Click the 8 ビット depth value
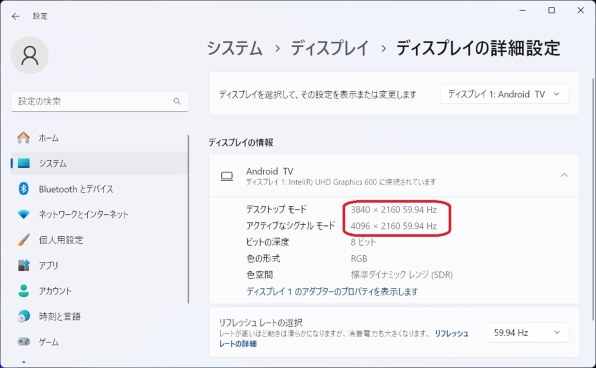 click(x=363, y=242)
